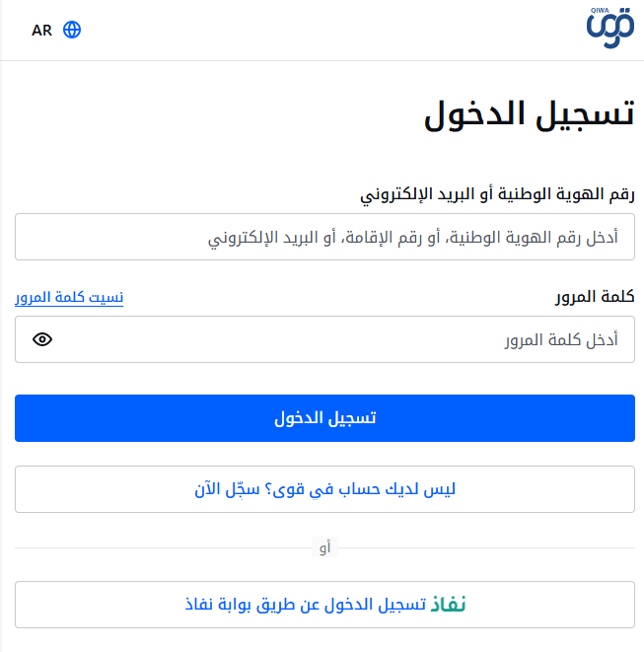Click the Qiwa logo in the header
This screenshot has width=644, height=652.
pyautogui.click(x=610, y=28)
